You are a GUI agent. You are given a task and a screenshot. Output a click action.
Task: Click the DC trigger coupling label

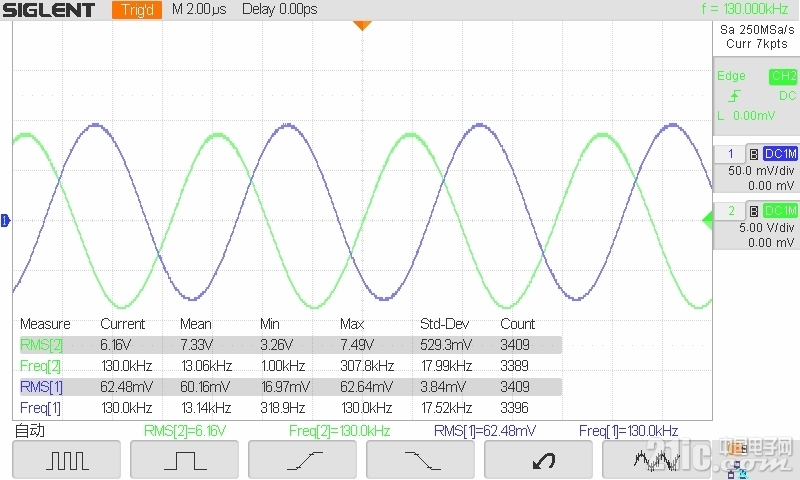point(787,96)
